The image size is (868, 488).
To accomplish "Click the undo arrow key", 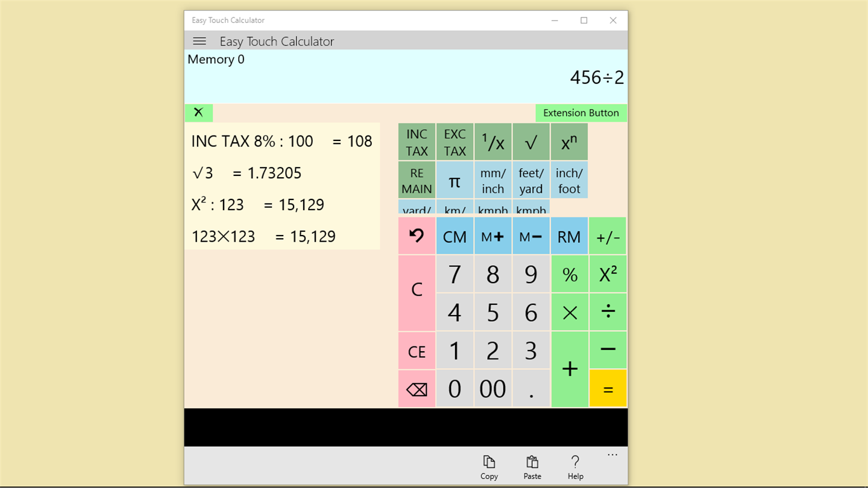I will 417,236.
